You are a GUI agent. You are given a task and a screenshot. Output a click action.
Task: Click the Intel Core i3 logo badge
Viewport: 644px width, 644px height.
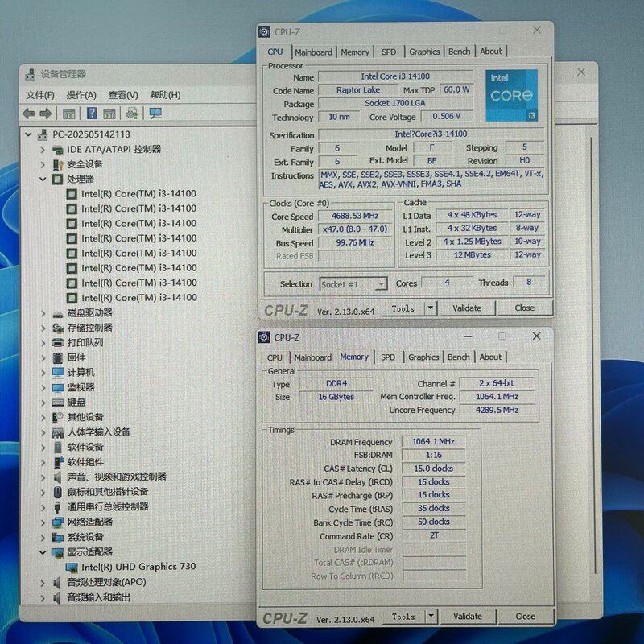(511, 96)
